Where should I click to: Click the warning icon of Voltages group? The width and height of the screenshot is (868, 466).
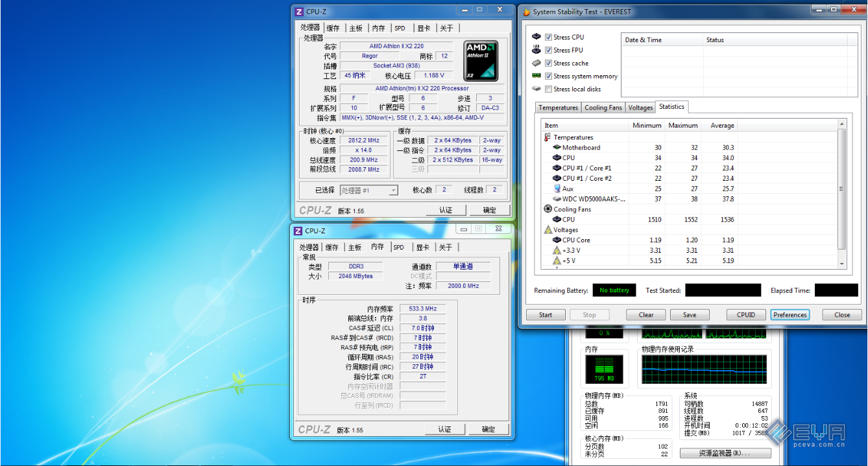pos(548,230)
